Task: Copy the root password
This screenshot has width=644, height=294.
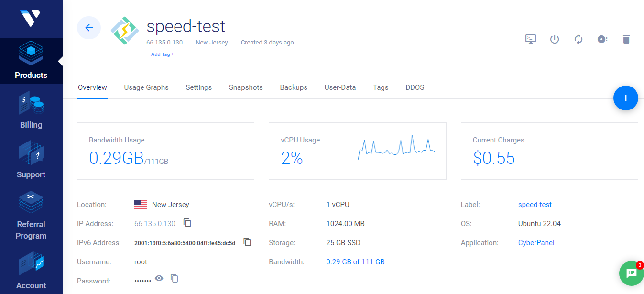Action: tap(174, 278)
